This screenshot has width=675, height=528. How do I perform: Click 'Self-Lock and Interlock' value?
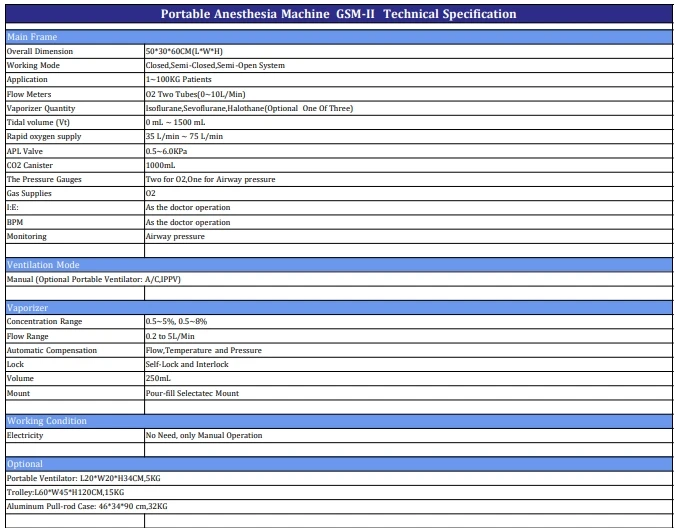tap(187, 364)
